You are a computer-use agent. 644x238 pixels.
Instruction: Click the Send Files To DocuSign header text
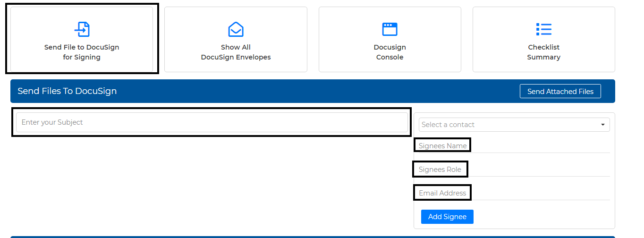[x=67, y=91]
